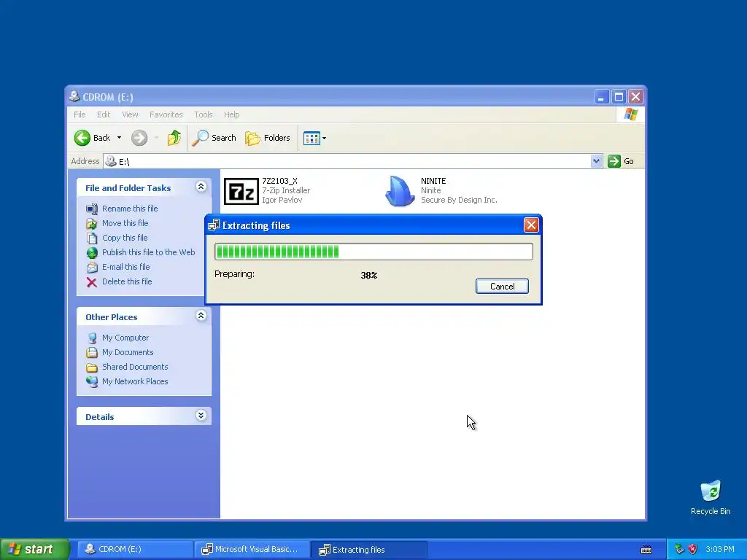747x560 pixels.
Task: Click the Shared Documents folder icon
Action: 92,367
